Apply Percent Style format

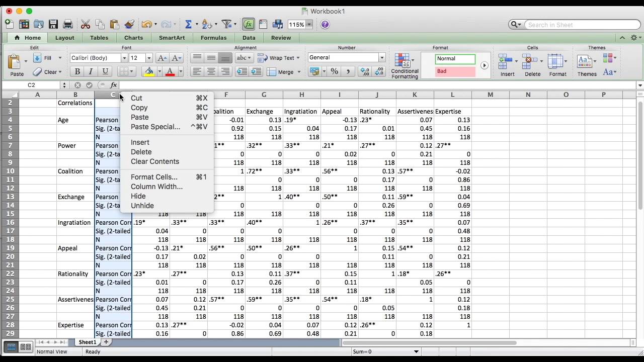(x=335, y=72)
